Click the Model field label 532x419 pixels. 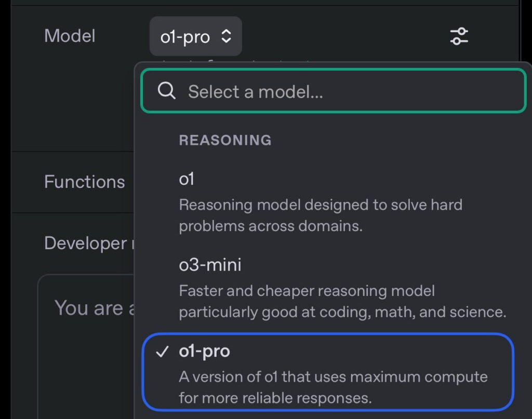click(x=70, y=36)
